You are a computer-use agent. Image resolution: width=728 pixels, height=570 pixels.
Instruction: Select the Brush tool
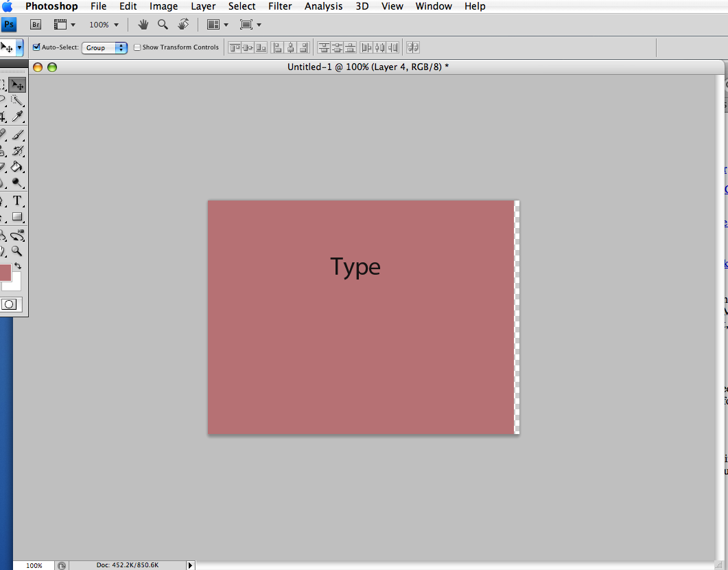tap(19, 135)
